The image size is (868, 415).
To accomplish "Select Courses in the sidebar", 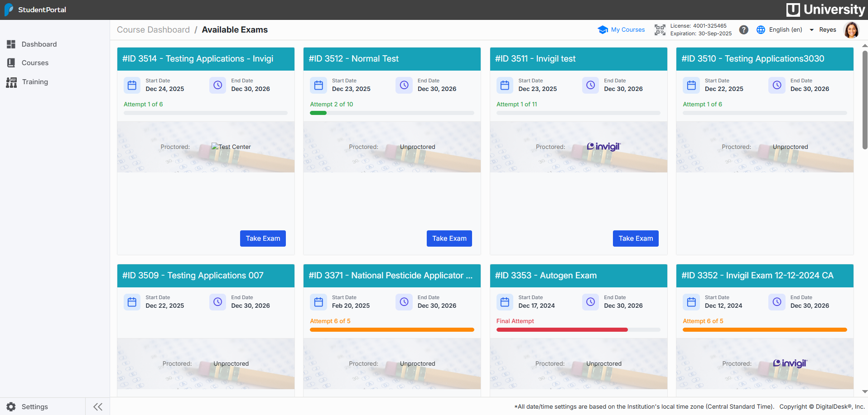I will [x=35, y=63].
